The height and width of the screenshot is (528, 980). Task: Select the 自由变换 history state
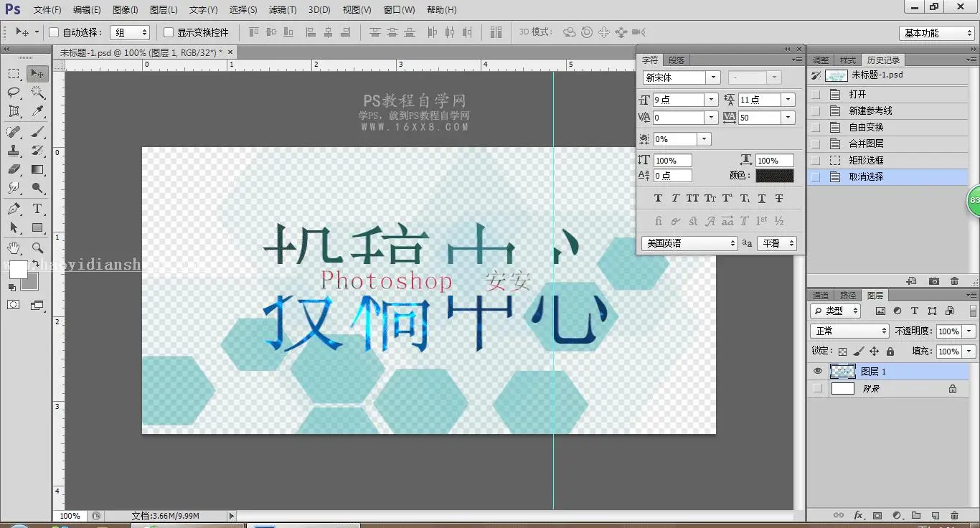click(888, 127)
